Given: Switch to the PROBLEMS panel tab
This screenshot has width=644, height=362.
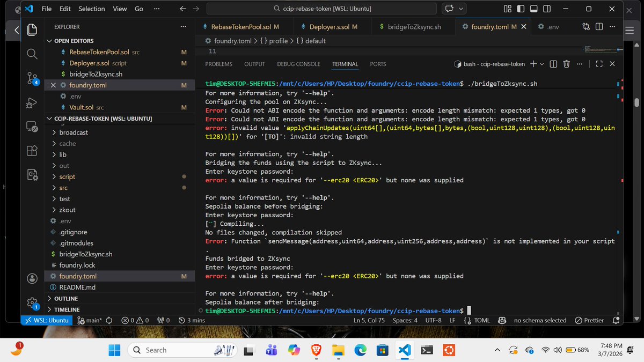Looking at the screenshot, I should pos(219,64).
